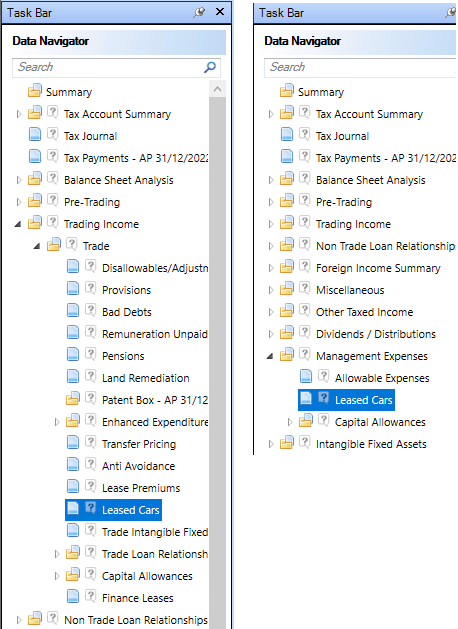458x629 pixels.
Task: Collapse Management Expenses
Action: click(x=270, y=356)
